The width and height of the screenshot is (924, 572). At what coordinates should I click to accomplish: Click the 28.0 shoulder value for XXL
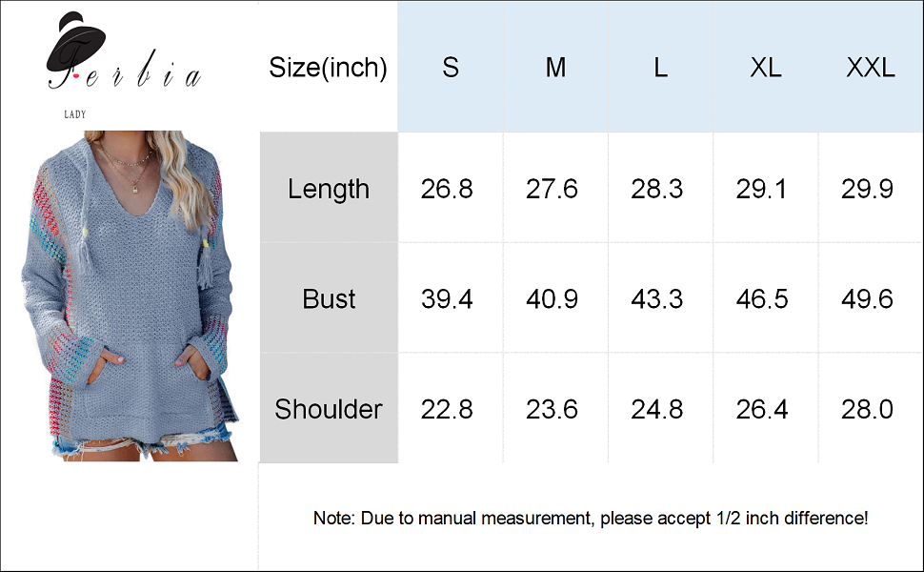[867, 409]
